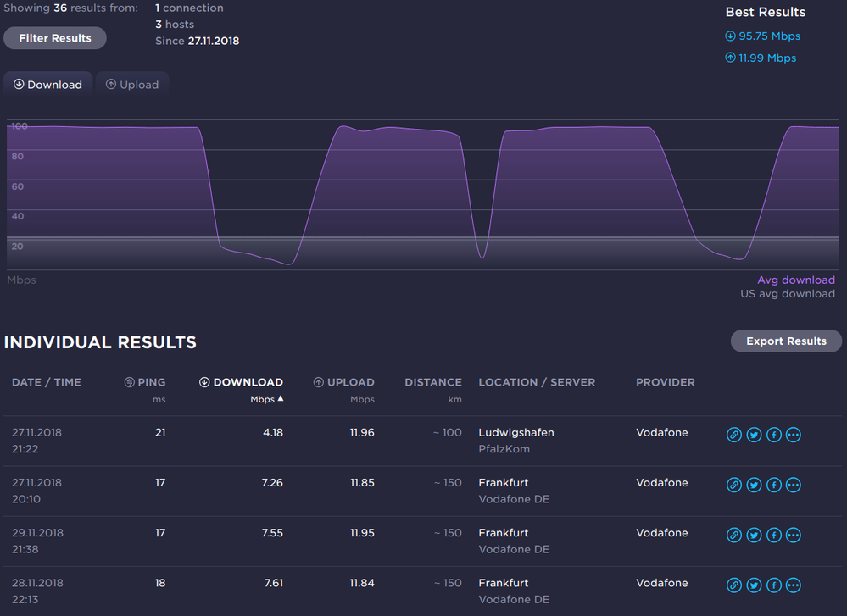Screen dimensions: 847x616
Task: Select the 7.55 download value
Action: coord(272,533)
